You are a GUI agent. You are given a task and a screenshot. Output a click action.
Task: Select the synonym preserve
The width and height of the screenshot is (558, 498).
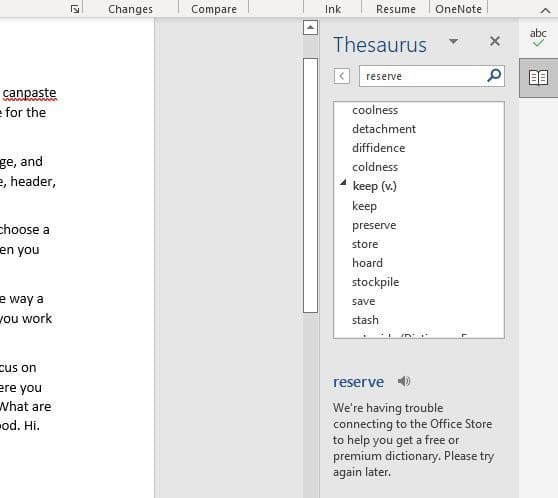tap(374, 225)
